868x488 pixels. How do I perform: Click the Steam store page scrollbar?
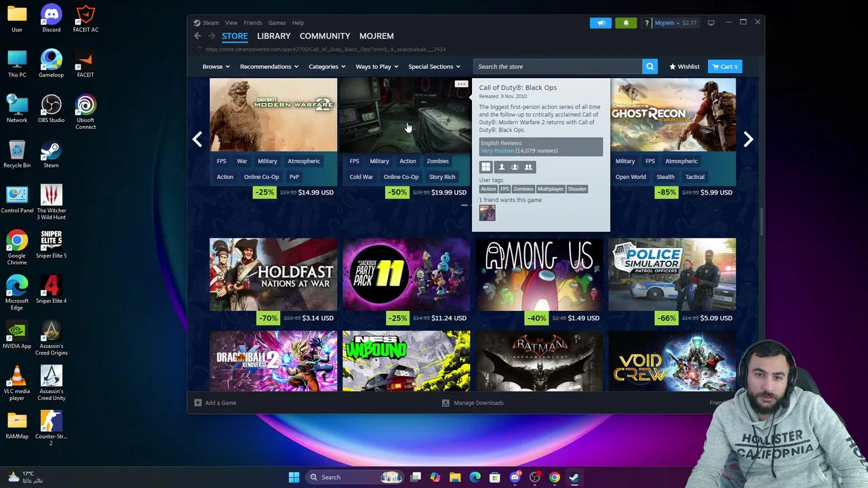click(762, 222)
